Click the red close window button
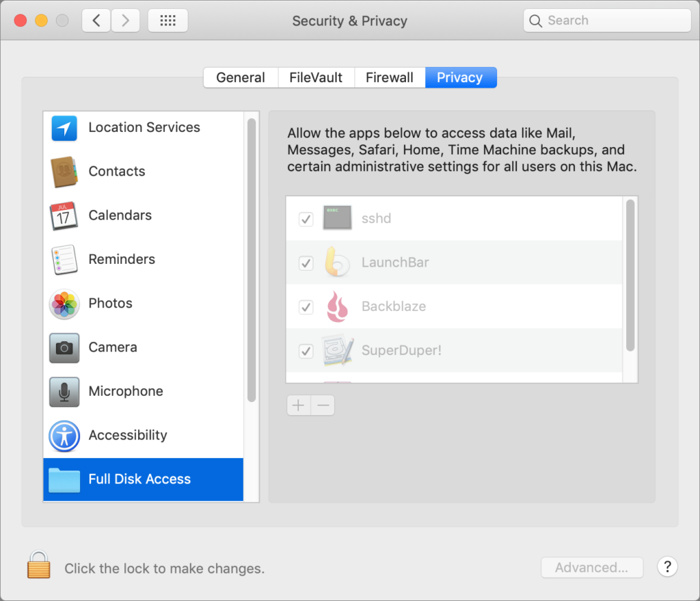 21,21
